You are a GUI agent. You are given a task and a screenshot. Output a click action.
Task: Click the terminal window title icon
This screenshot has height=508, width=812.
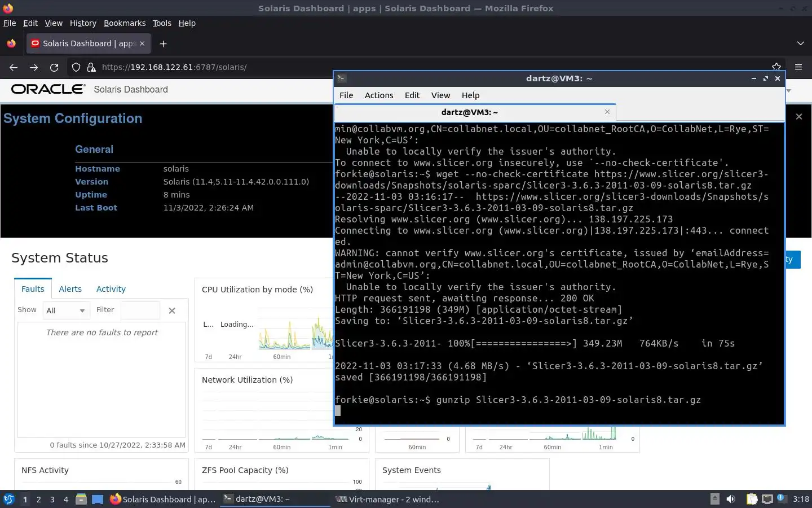(x=342, y=78)
